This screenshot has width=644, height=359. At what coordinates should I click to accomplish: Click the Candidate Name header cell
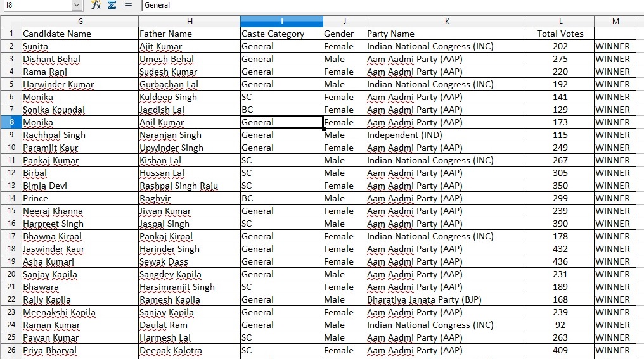pos(80,34)
